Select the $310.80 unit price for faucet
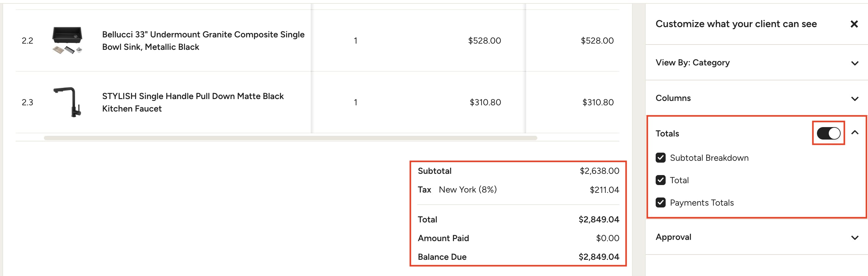868x276 pixels. point(485,102)
